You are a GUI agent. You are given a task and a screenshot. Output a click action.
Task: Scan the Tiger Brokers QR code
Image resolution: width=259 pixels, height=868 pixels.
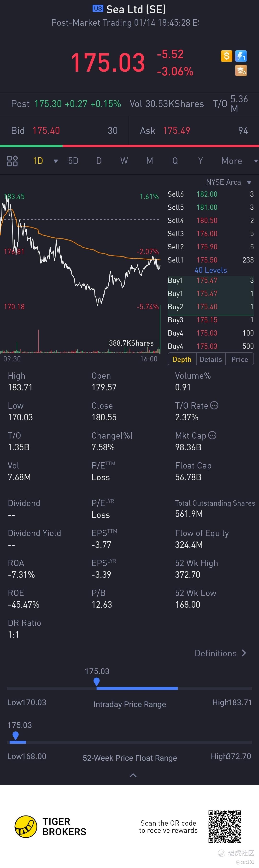225,826
